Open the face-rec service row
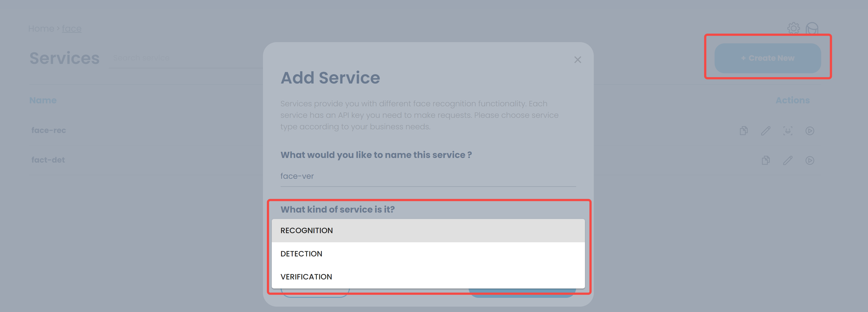The width and height of the screenshot is (868, 312). click(x=49, y=131)
